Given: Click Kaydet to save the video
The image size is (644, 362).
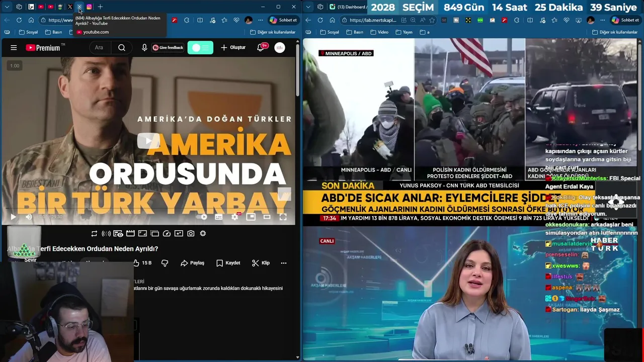Looking at the screenshot, I should 228,263.
